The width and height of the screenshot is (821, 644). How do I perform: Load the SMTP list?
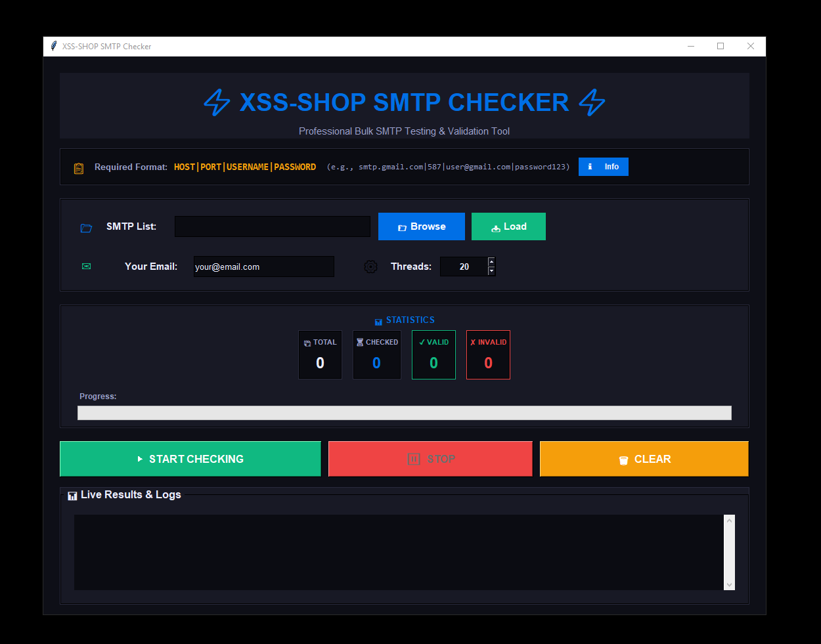pyautogui.click(x=508, y=226)
